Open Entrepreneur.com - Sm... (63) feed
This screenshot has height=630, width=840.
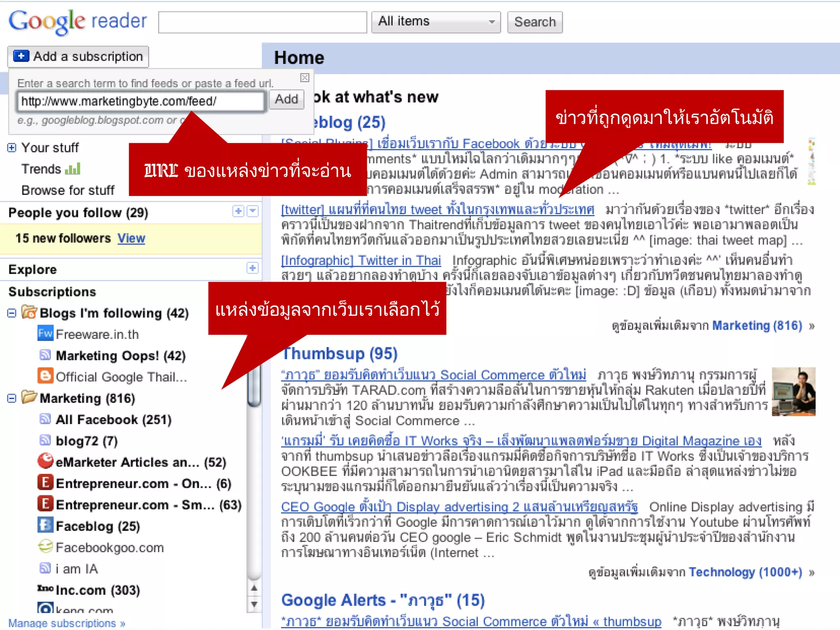coord(148,505)
